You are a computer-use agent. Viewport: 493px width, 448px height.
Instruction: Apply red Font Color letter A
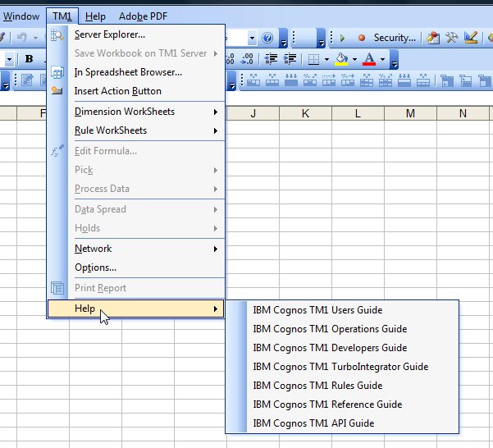[369, 59]
